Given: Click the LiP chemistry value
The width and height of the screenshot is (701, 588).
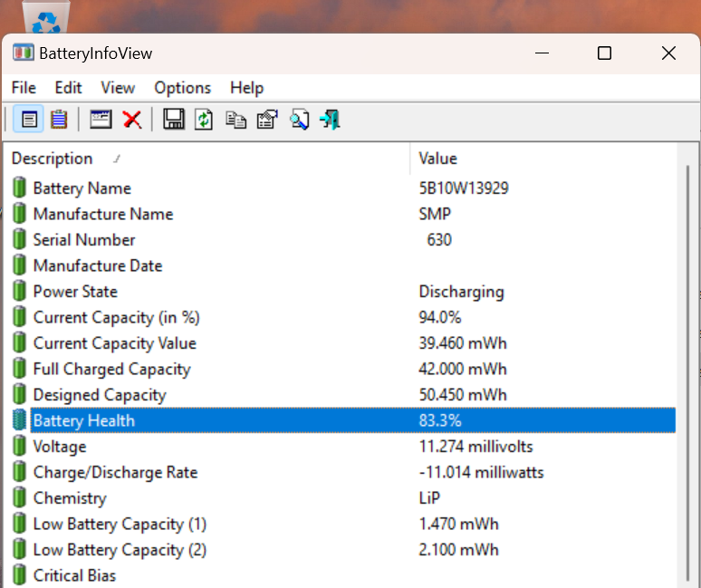Looking at the screenshot, I should click(429, 498).
